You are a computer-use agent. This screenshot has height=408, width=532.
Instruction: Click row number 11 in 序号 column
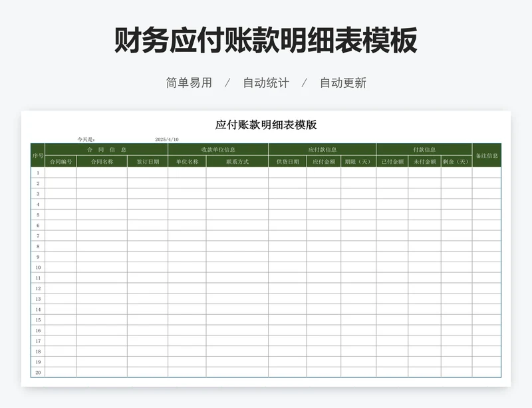click(38, 278)
